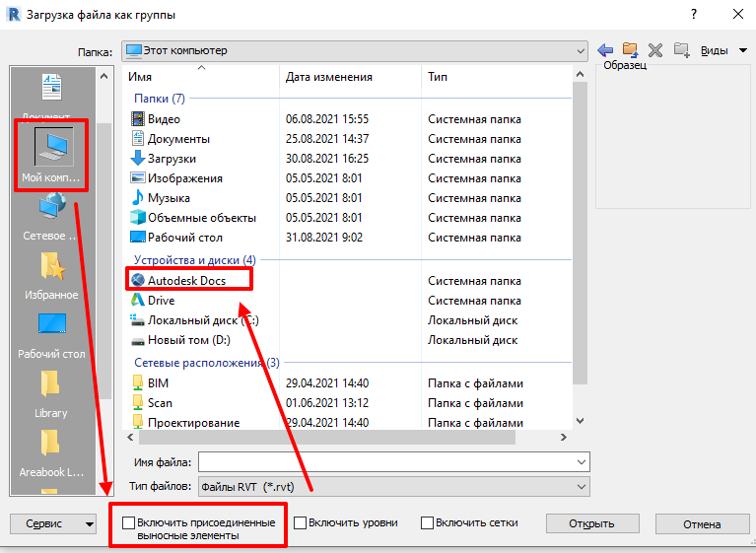Viewport: 756px width, 553px height.
Task: Click the Open button
Action: [x=590, y=523]
